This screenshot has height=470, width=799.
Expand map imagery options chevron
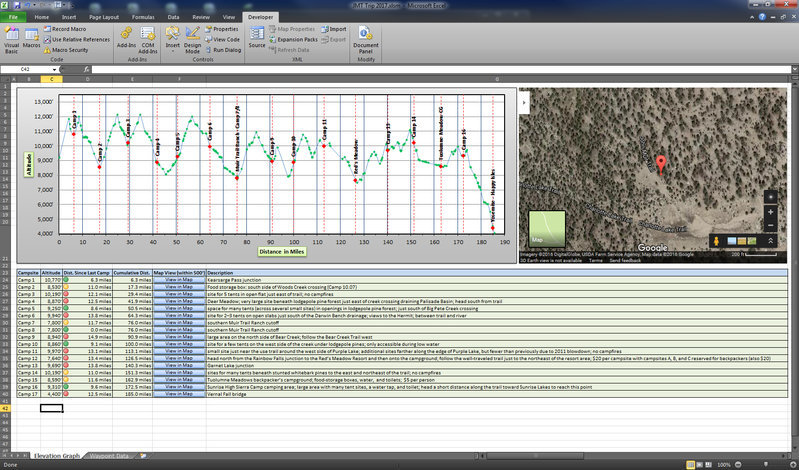pyautogui.click(x=770, y=241)
